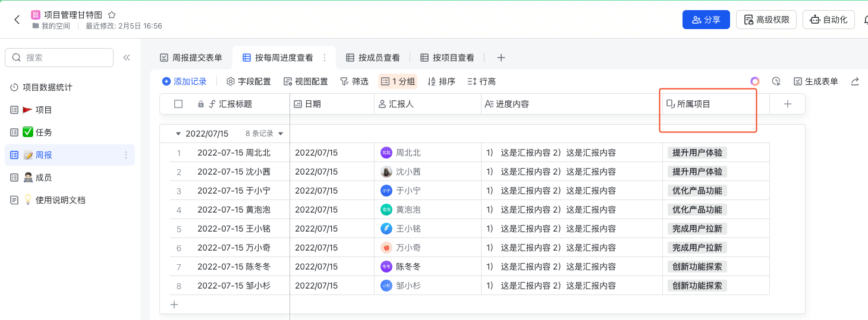
Task: Open the notification bell icon
Action: (866, 20)
